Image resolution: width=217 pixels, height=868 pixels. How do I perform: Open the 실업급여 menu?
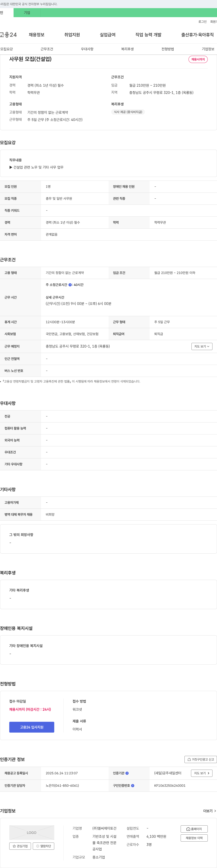[x=107, y=35]
